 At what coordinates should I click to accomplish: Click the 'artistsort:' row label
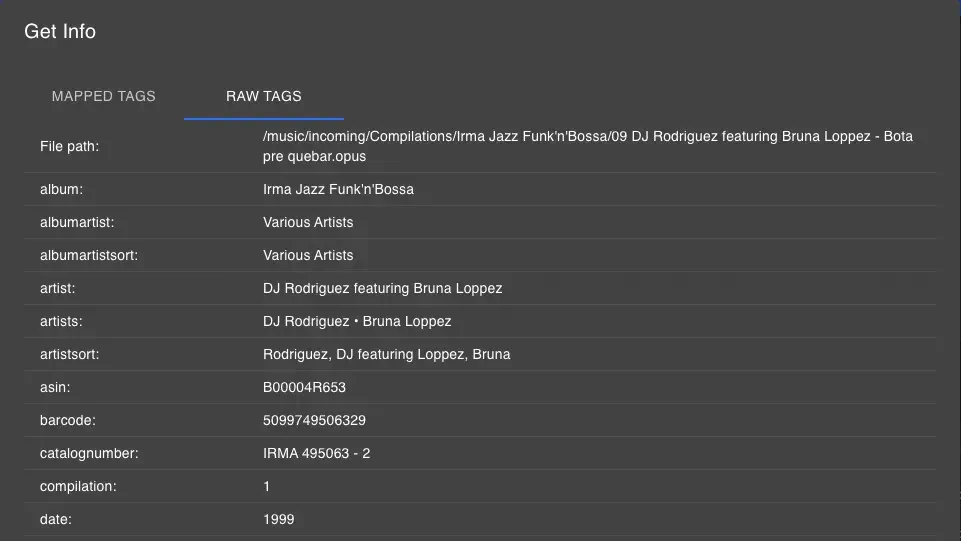point(70,354)
